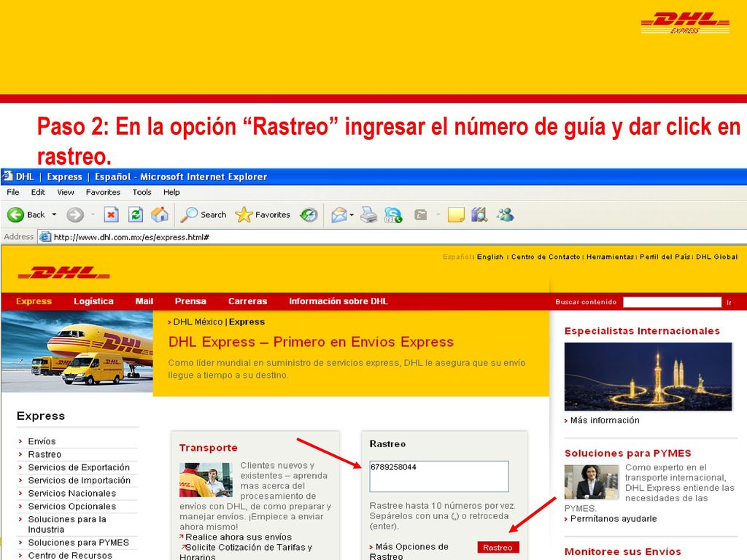Open the History clock icon
This screenshot has width=747, height=560.
[x=309, y=215]
